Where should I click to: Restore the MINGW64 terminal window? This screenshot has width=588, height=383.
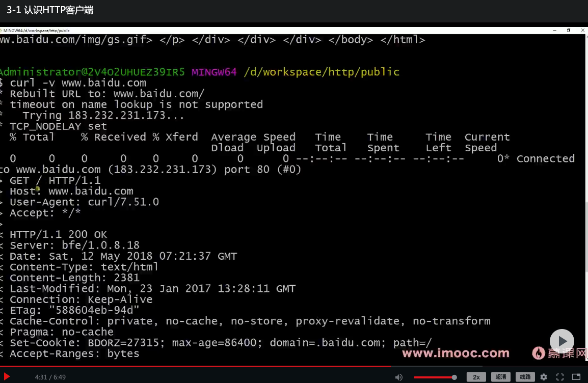[569, 31]
